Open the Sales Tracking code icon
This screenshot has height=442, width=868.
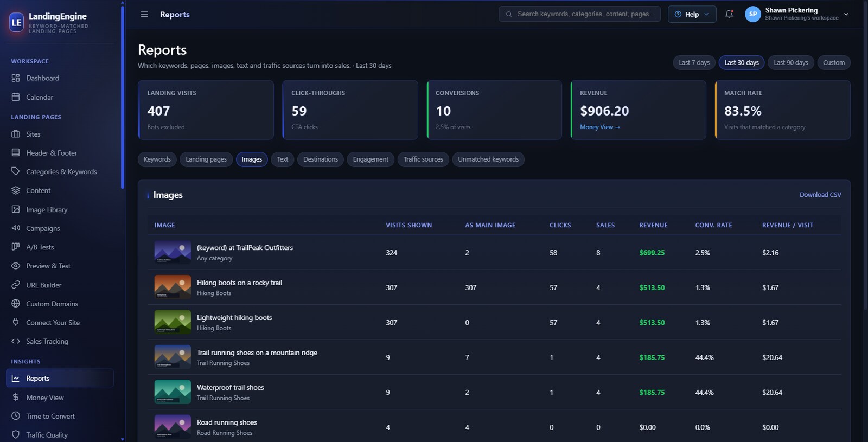point(16,341)
